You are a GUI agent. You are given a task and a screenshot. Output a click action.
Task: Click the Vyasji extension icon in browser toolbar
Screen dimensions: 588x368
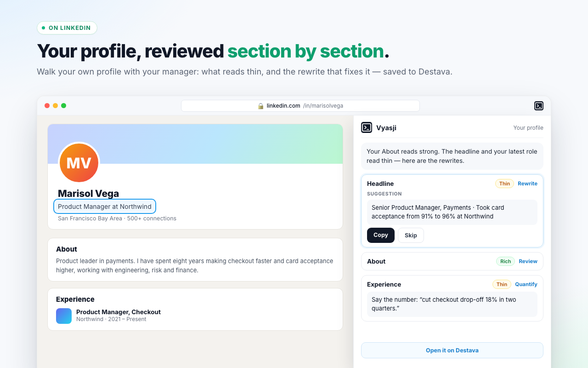pos(539,106)
